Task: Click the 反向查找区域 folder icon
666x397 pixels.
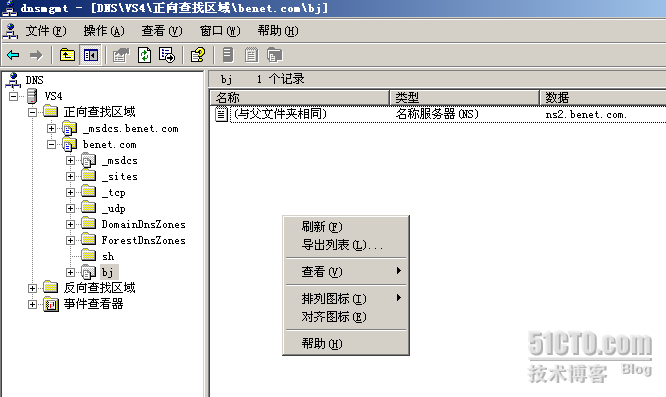Action: [x=50, y=287]
